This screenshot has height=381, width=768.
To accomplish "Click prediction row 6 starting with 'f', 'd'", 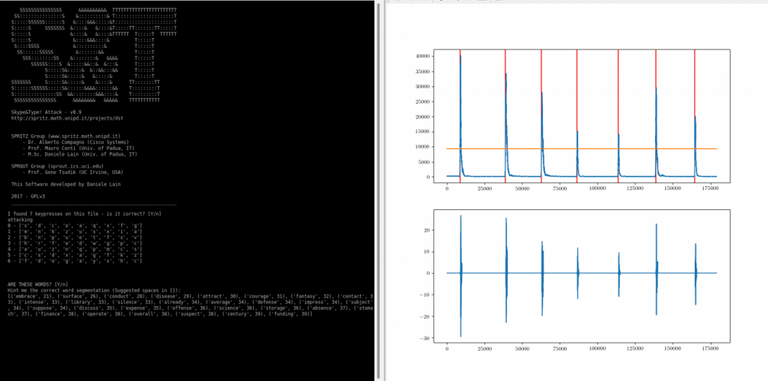I will [x=75, y=261].
